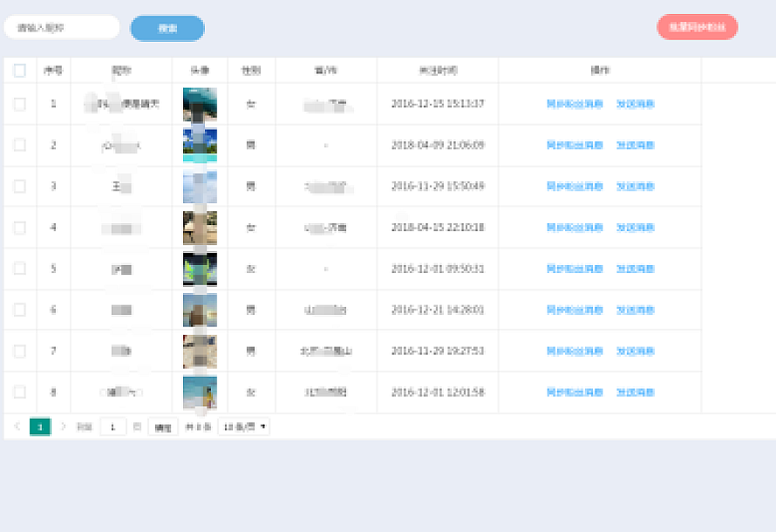Click the next page arrow in pagination
776x532 pixels.
63,426
